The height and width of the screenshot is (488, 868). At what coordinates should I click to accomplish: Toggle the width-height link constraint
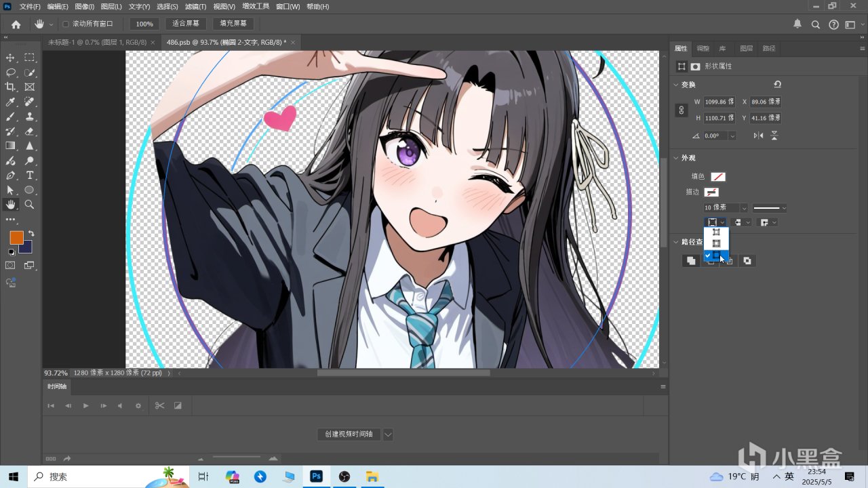683,110
